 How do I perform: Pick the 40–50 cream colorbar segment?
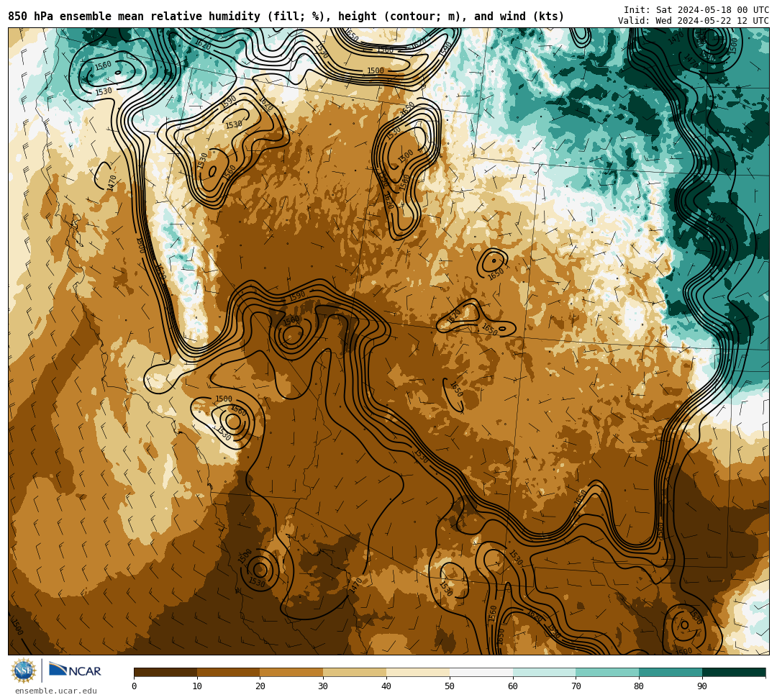tap(418, 672)
